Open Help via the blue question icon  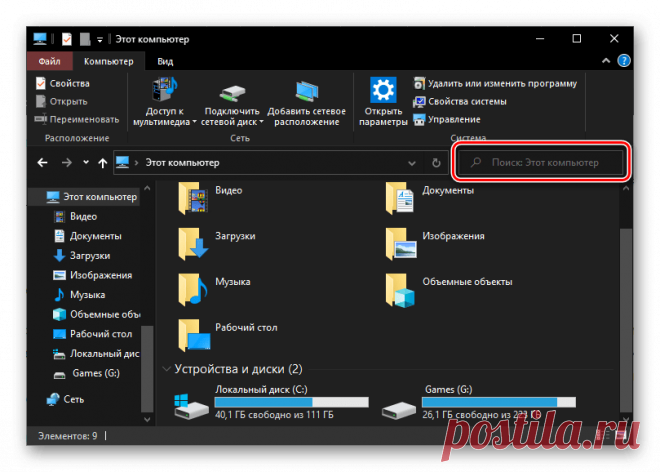point(623,61)
